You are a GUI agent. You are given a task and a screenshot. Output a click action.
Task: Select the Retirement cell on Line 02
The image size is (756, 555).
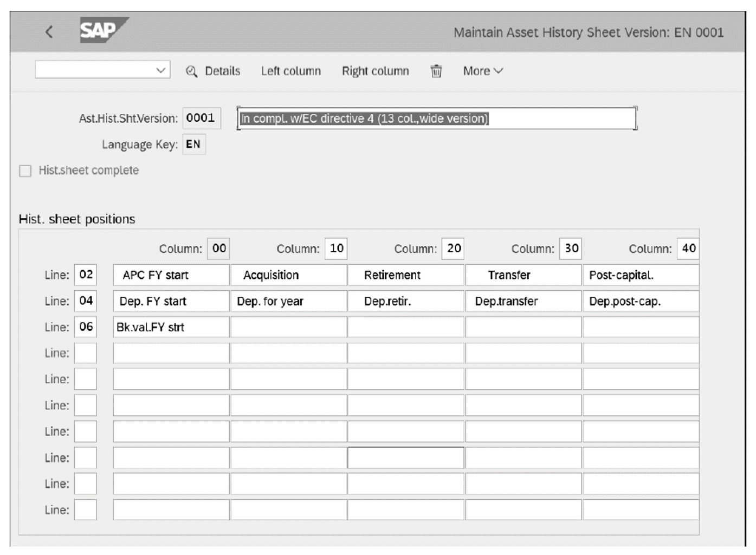click(405, 275)
